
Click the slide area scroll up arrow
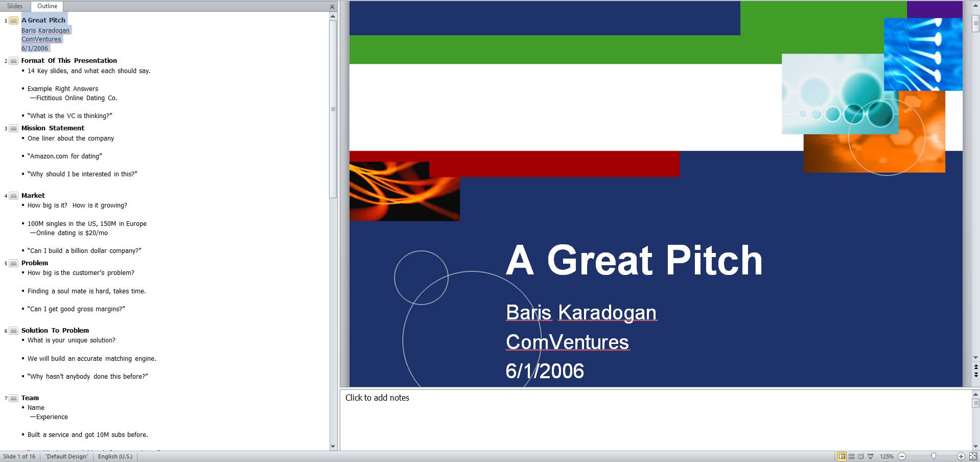(x=975, y=5)
